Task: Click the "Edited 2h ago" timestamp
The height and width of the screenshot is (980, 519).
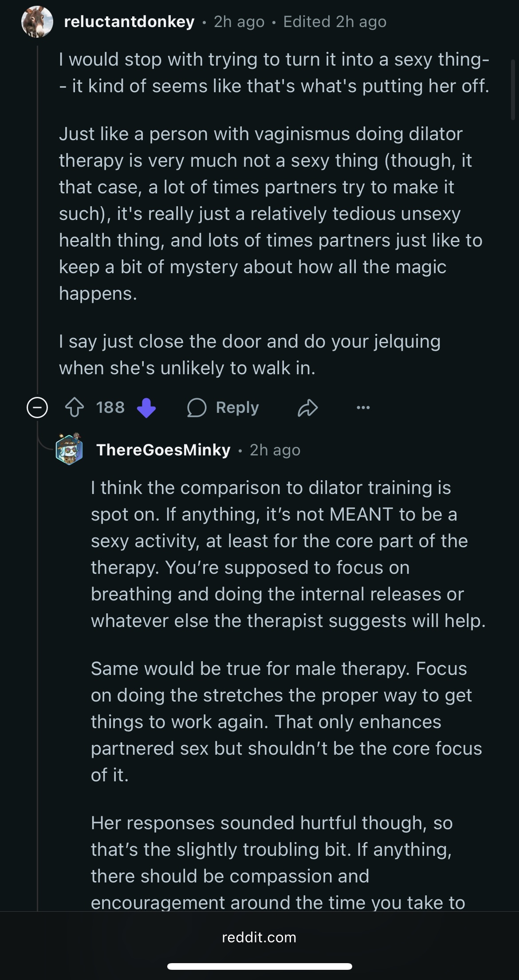Action: tap(335, 21)
